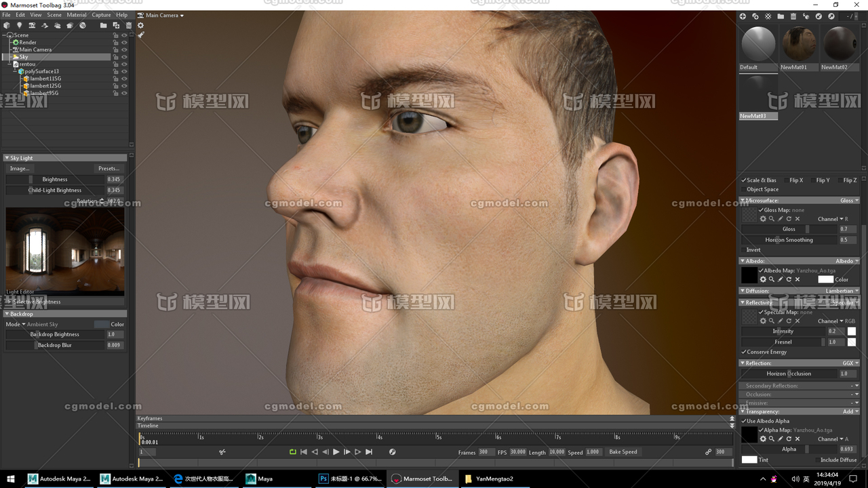
Task: Click the Gloss Map settings gear icon
Action: pyautogui.click(x=763, y=219)
